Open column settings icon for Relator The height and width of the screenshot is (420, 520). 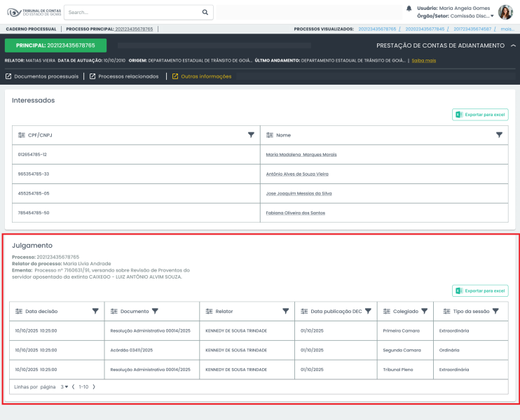208,311
